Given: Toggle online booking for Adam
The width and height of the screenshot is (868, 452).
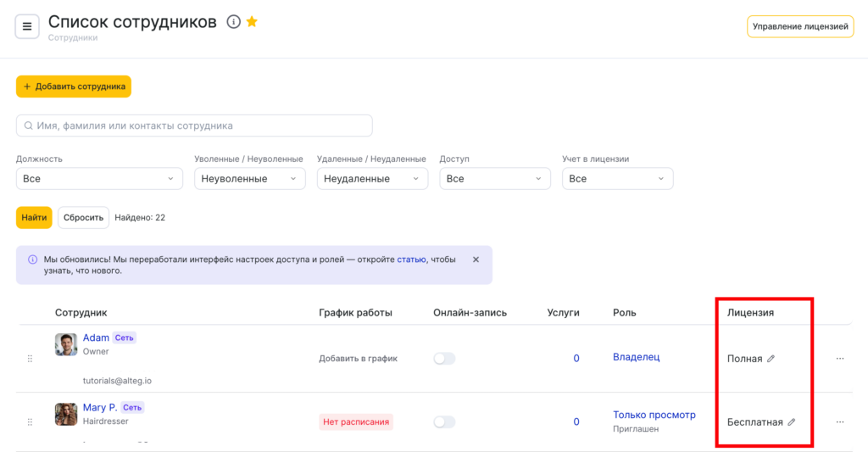Looking at the screenshot, I should click(444, 359).
